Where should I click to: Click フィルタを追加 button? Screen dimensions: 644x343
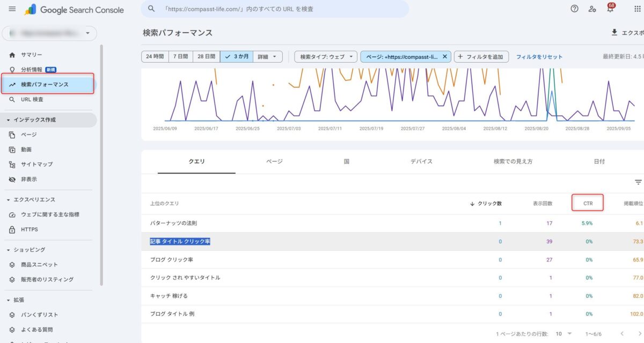tap(481, 57)
